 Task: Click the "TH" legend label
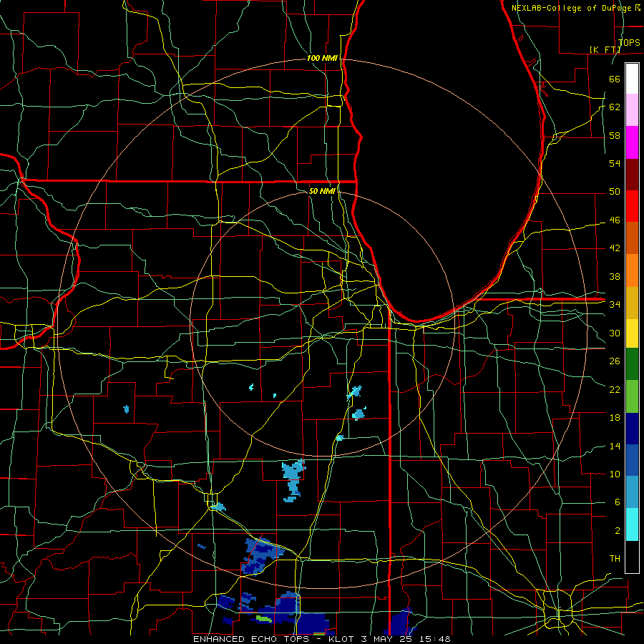615,559
